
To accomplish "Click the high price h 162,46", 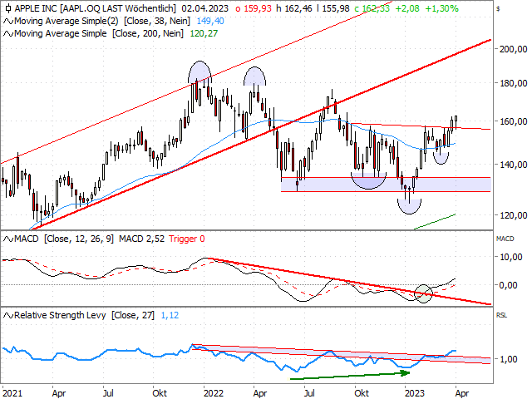I will 293,8.
